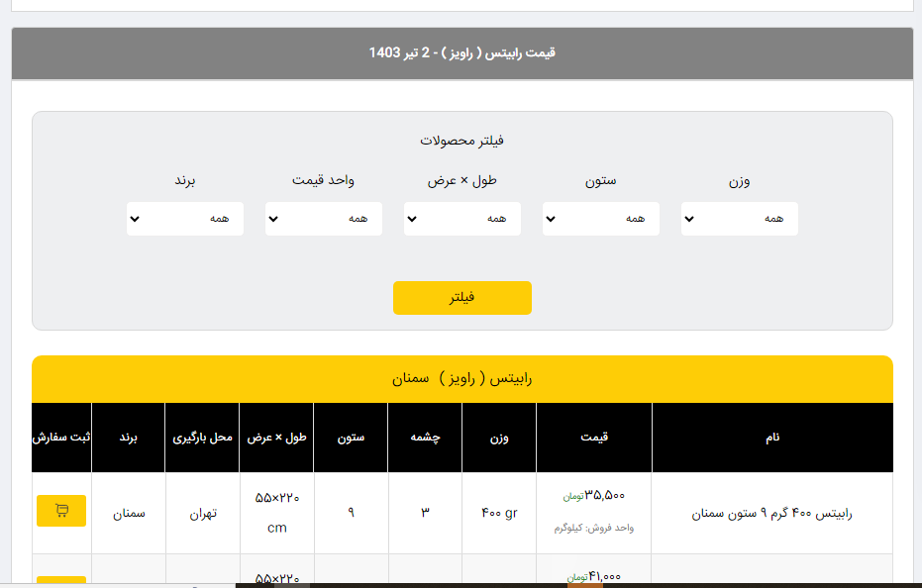Click the yellow رابیتس ( راویز ) سمنان table heading

461,379
